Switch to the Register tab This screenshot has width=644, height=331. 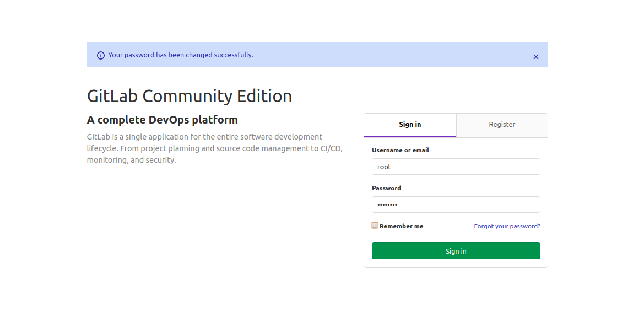(502, 125)
